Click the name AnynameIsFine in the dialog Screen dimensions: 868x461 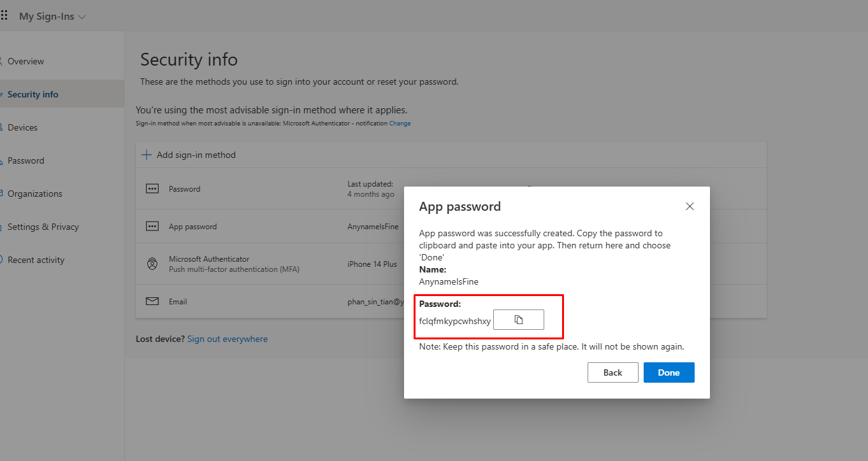coord(449,281)
